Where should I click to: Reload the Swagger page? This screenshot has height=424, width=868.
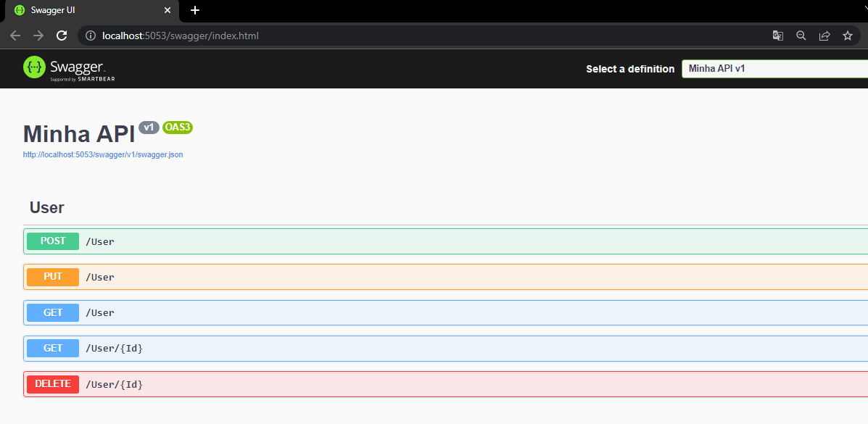tap(62, 36)
